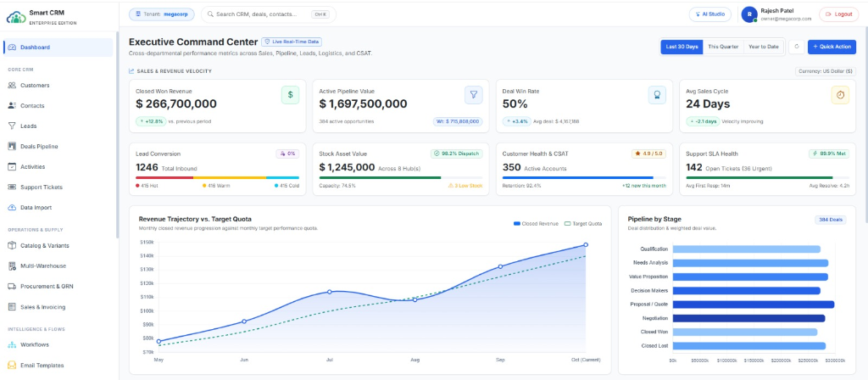
Task: Click the Negotiation pipeline bar
Action: 749,318
